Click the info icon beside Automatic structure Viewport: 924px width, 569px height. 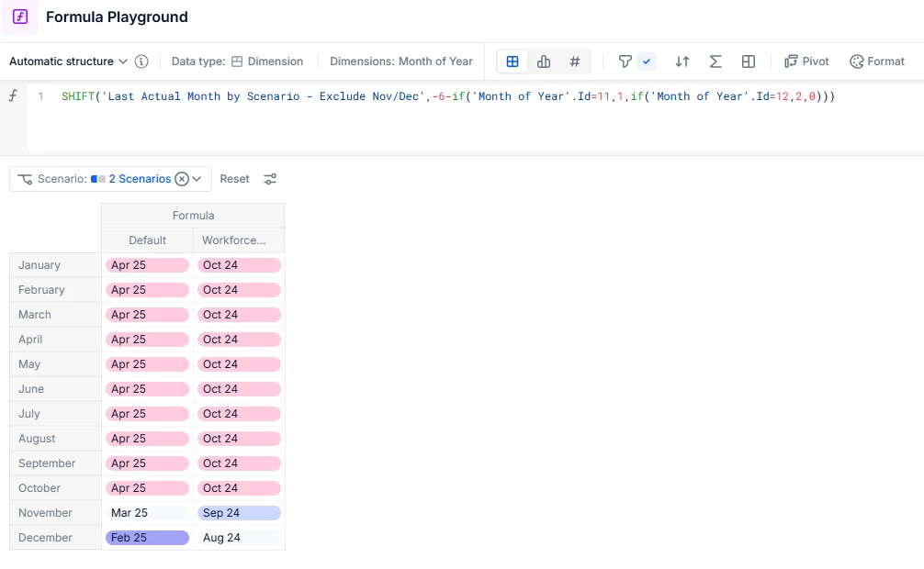141,61
